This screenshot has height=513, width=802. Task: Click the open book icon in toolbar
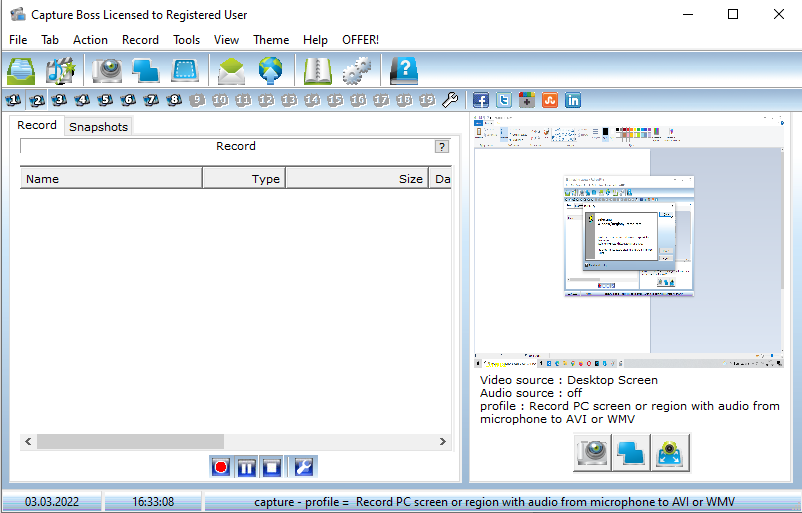pyautogui.click(x=318, y=70)
